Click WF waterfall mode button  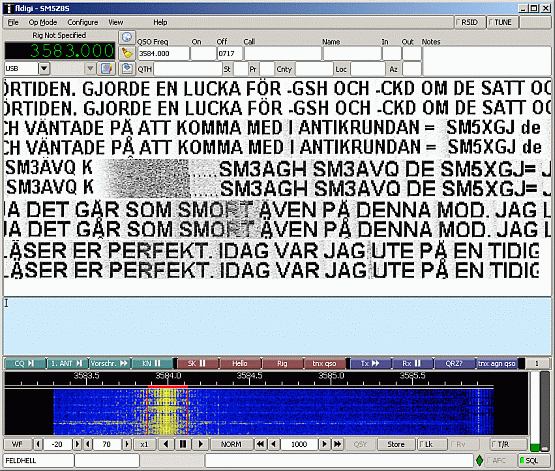tap(17, 444)
